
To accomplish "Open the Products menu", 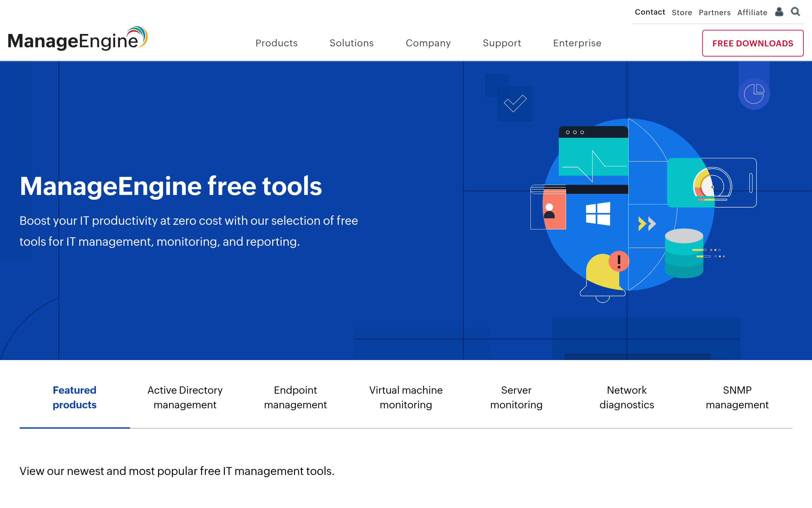I will tap(277, 43).
